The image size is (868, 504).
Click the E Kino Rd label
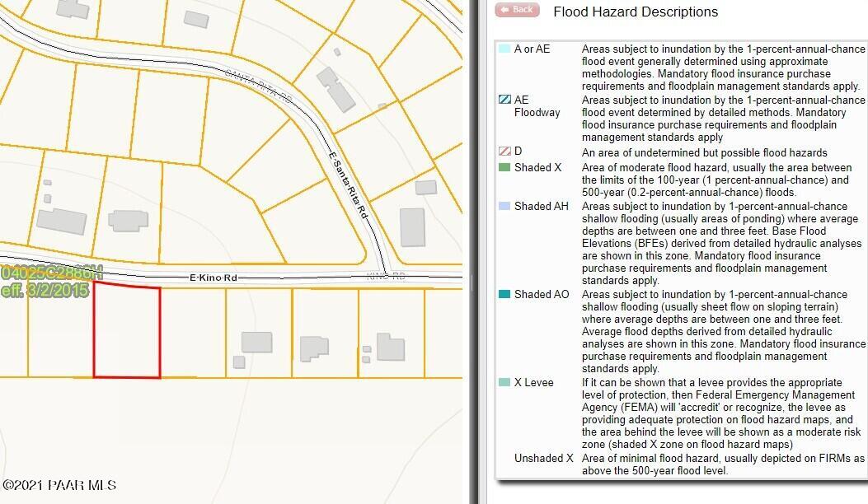pyautogui.click(x=213, y=278)
